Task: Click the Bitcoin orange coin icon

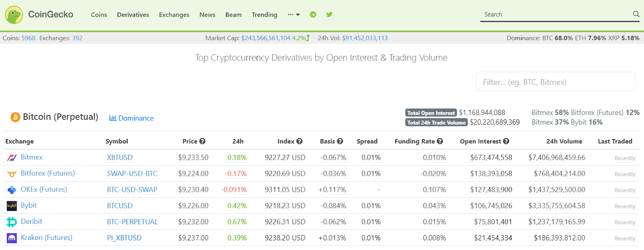Action: coord(15,117)
